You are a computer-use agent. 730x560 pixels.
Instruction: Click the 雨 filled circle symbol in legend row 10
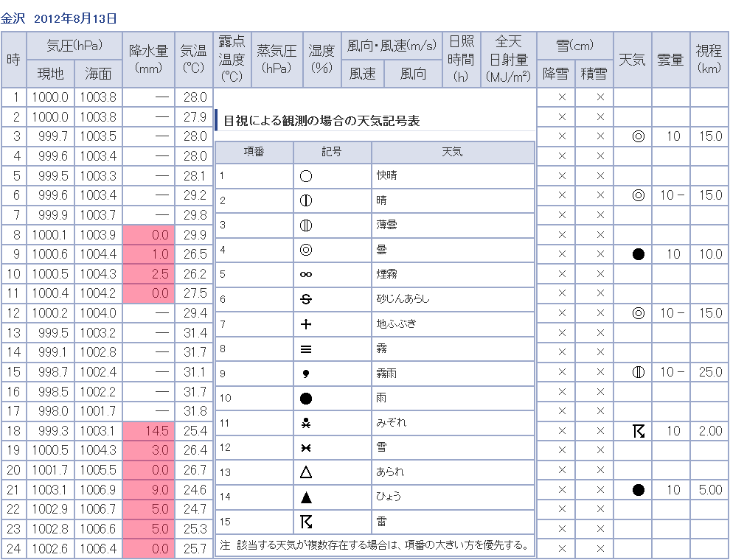[306, 398]
